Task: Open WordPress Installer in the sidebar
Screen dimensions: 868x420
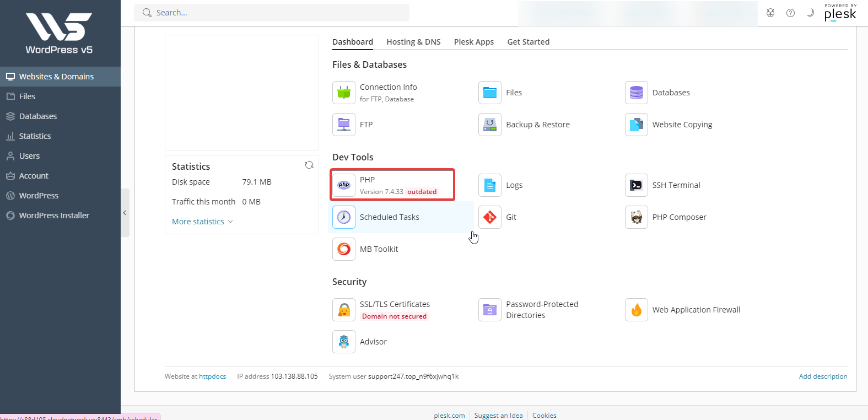Action: [x=60, y=216]
